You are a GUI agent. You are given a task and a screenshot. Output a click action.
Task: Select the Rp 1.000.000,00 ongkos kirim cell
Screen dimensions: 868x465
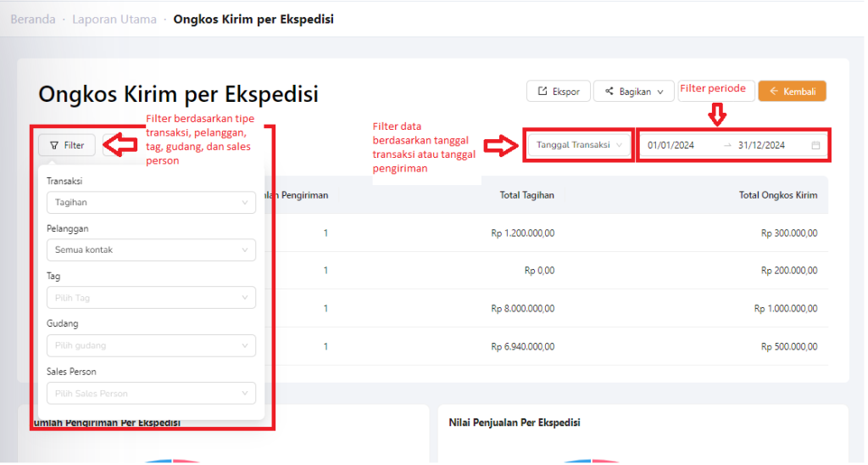point(787,309)
